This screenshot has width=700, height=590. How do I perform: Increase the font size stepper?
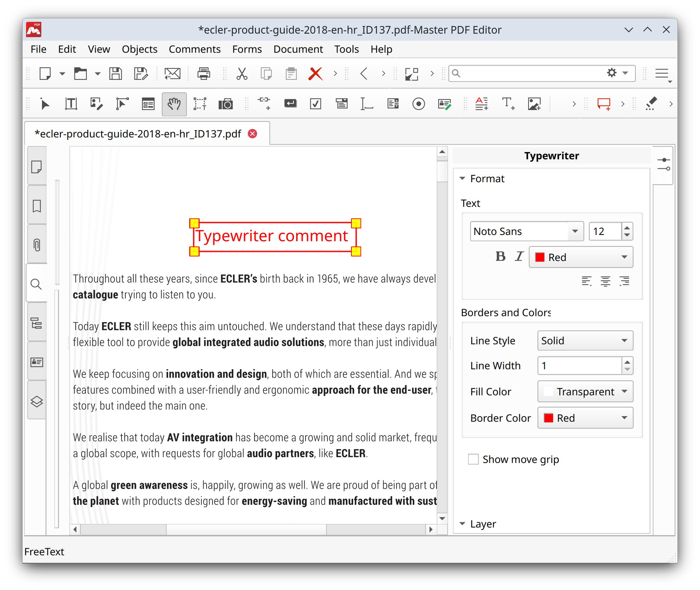coord(627,227)
